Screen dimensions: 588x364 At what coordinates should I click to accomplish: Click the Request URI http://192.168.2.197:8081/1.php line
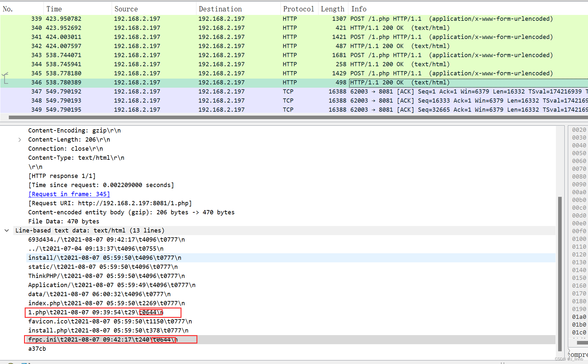pyautogui.click(x=110, y=203)
